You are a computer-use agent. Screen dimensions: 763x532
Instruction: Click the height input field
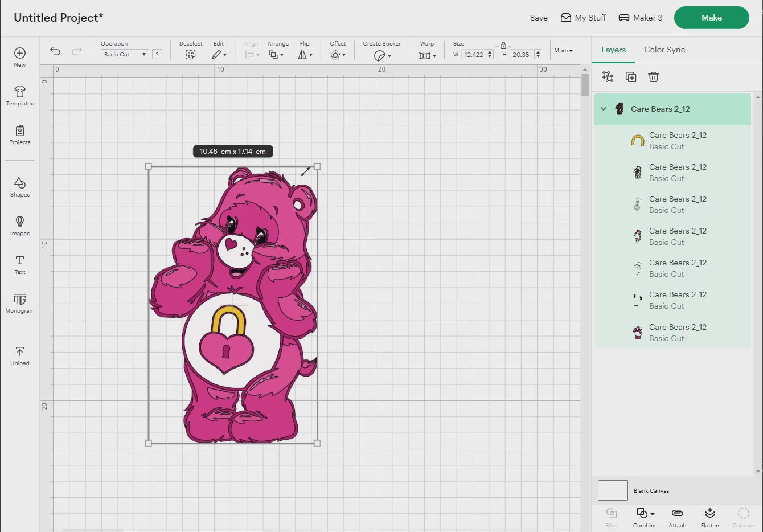coord(522,55)
